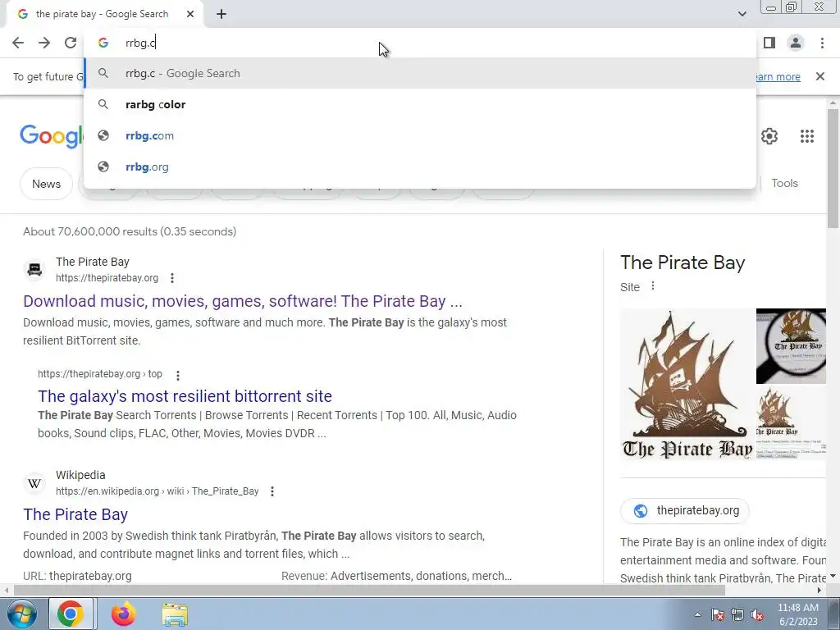
Task: Close 'the pirate bay - Google Search' tab
Action: click(190, 15)
